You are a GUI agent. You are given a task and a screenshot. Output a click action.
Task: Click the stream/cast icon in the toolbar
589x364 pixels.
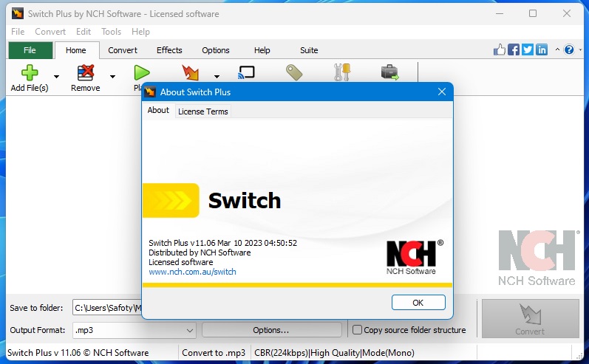(x=246, y=72)
